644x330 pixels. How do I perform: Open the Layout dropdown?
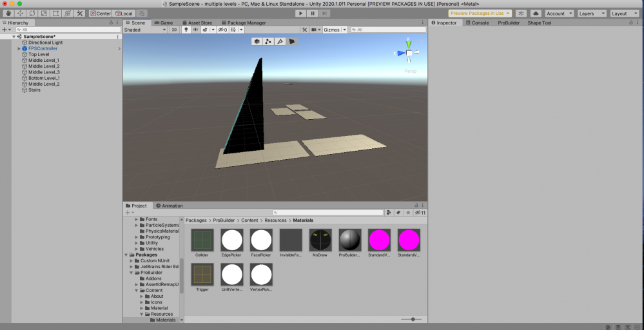[x=625, y=14]
